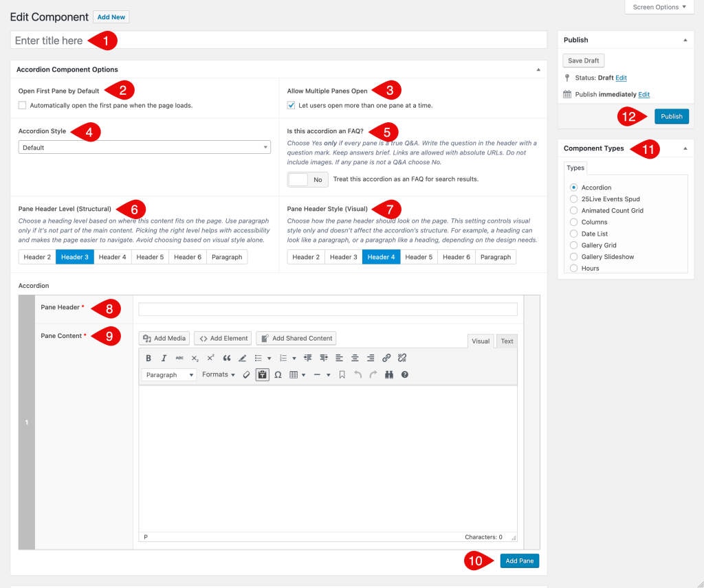Apply italic formatting
The height and width of the screenshot is (588, 704).
[x=164, y=358]
